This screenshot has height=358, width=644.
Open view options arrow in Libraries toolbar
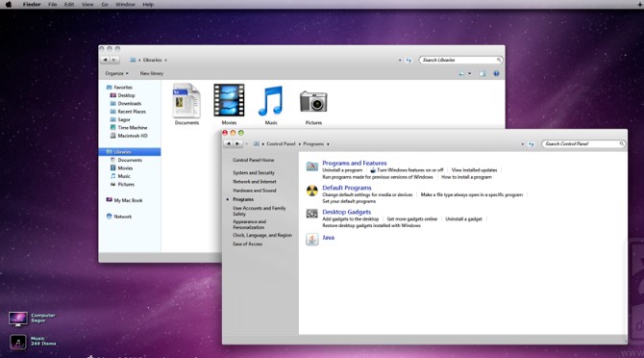point(469,73)
